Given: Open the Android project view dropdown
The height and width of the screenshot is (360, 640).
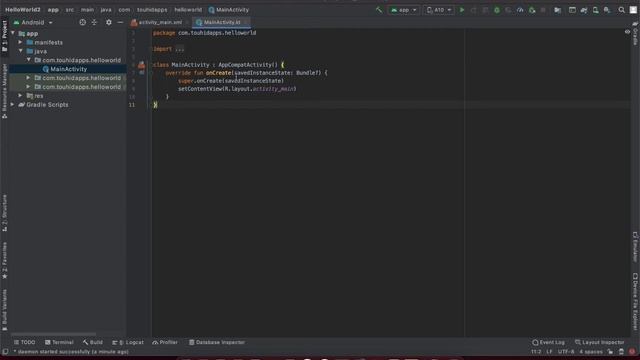Looking at the screenshot, I should (x=33, y=22).
